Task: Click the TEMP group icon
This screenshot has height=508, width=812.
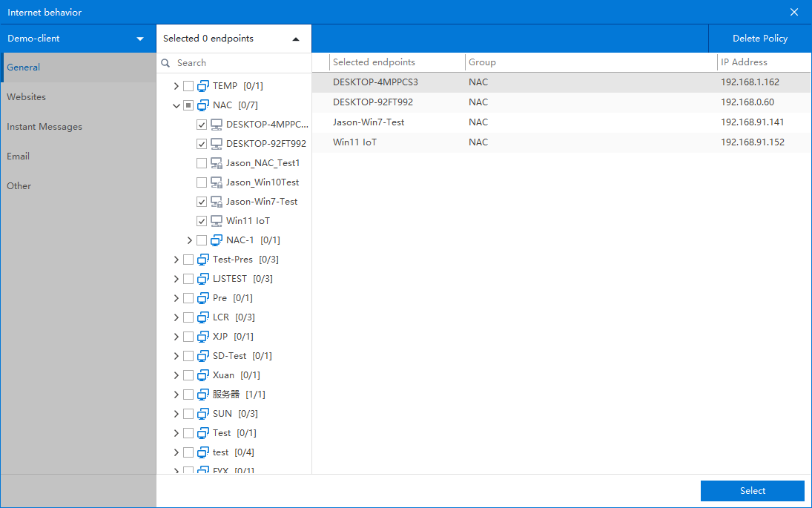Action: [203, 86]
